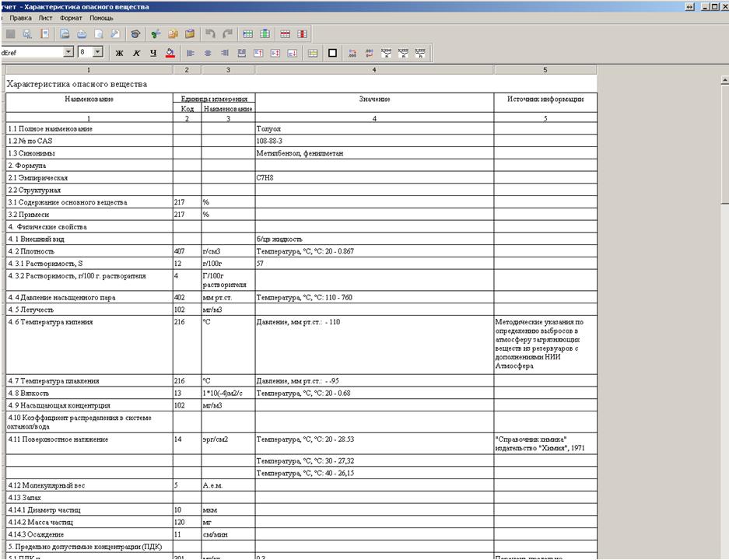Open the Правка menu
729x560 pixels.
[21, 17]
